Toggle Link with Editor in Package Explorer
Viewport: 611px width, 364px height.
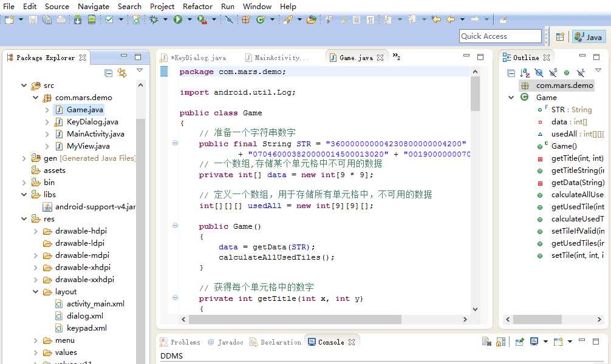pyautogui.click(x=122, y=73)
